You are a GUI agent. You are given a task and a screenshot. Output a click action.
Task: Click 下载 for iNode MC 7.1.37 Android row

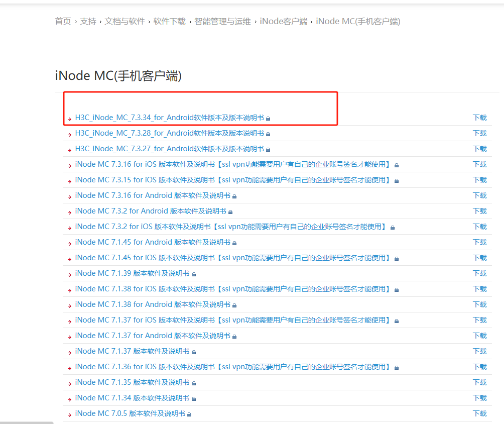480,336
